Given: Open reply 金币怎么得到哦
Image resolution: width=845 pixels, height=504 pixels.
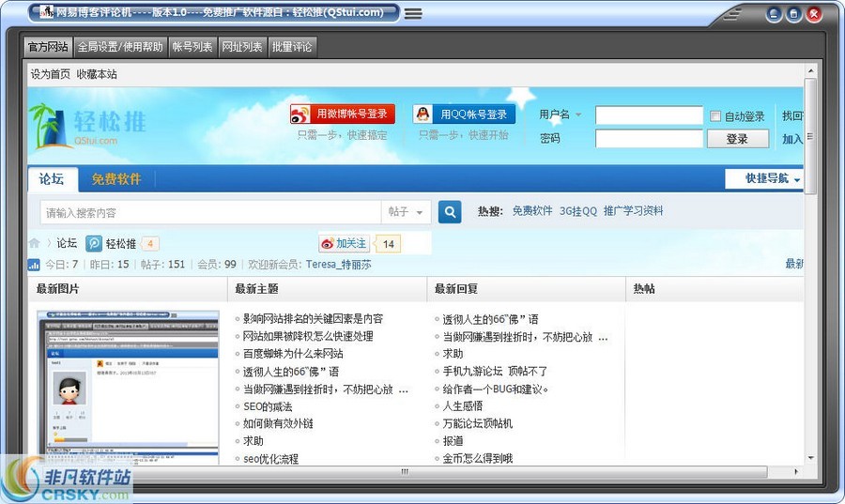Looking at the screenshot, I should click(478, 459).
